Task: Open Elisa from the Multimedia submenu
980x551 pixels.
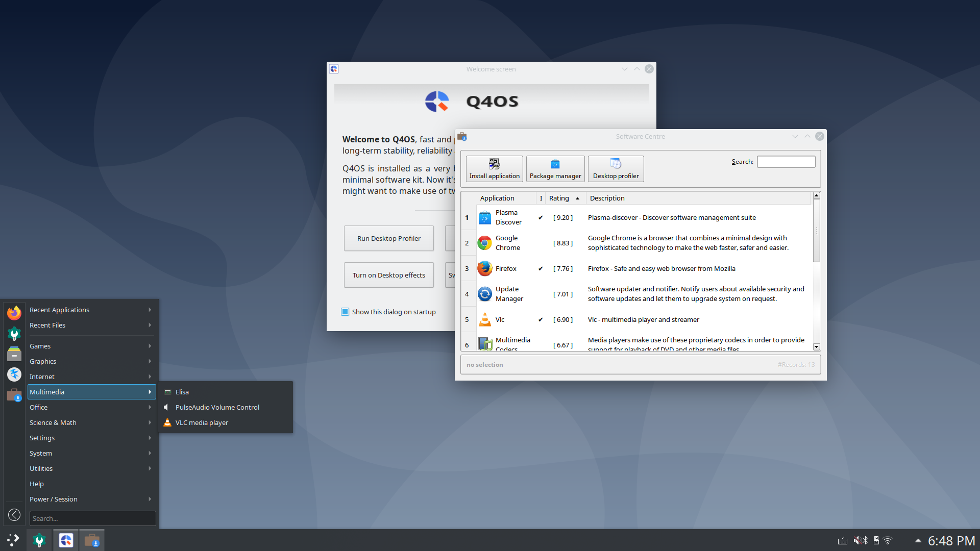Action: click(x=226, y=392)
